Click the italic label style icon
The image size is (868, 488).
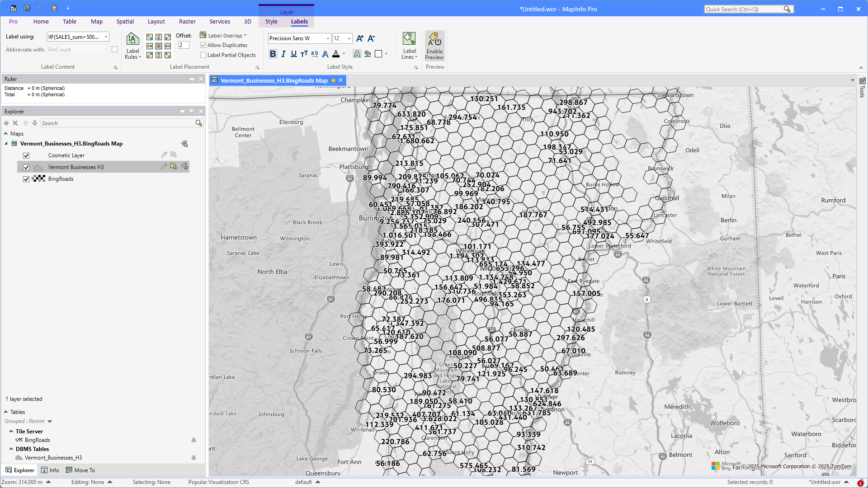(x=283, y=54)
